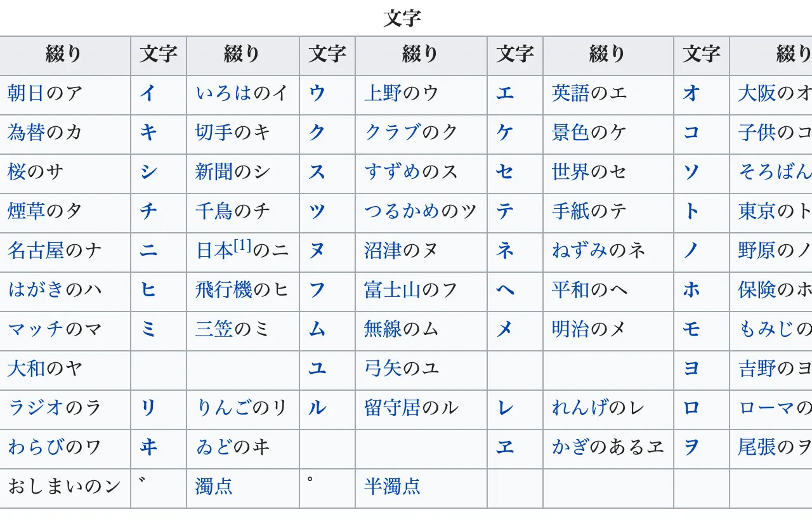Open the 沼津 link
The width and height of the screenshot is (812, 524).
pyautogui.click(x=383, y=251)
